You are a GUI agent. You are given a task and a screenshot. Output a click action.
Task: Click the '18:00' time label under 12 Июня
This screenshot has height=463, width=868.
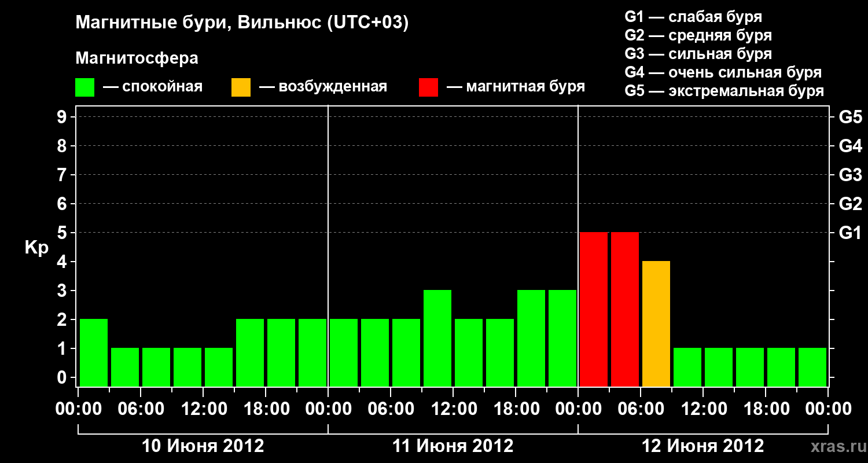[x=766, y=409]
